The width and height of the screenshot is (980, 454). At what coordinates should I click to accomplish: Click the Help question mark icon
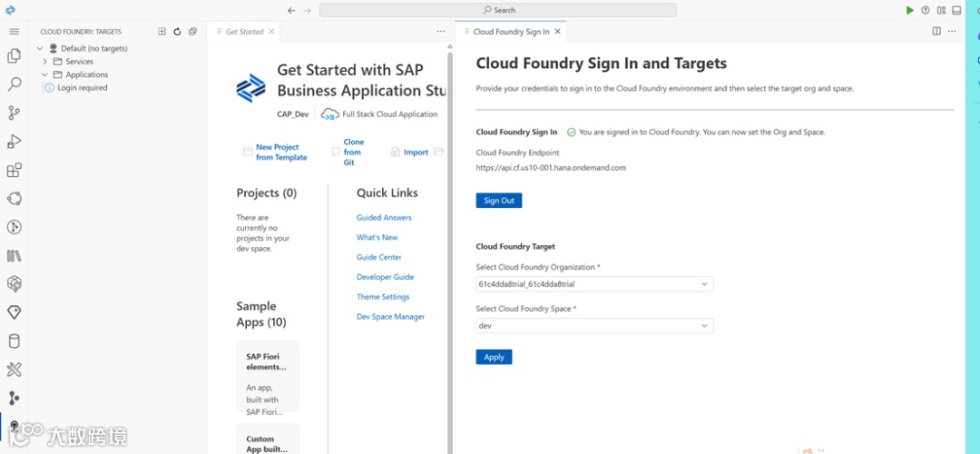point(926,10)
